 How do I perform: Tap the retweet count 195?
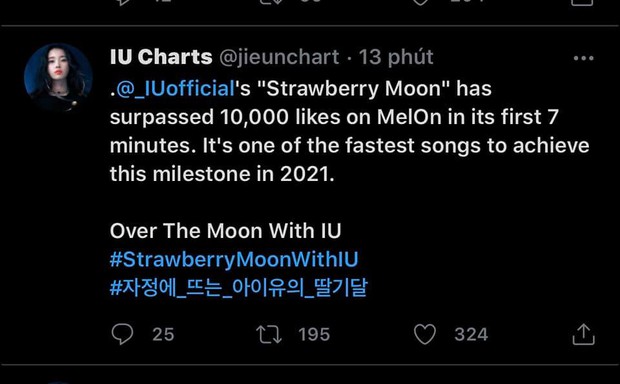point(314,335)
